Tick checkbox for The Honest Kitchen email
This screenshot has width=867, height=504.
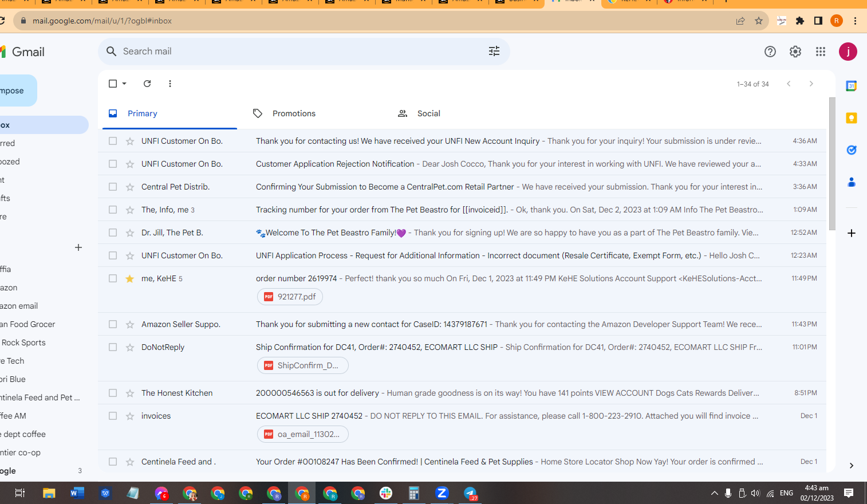tap(113, 393)
